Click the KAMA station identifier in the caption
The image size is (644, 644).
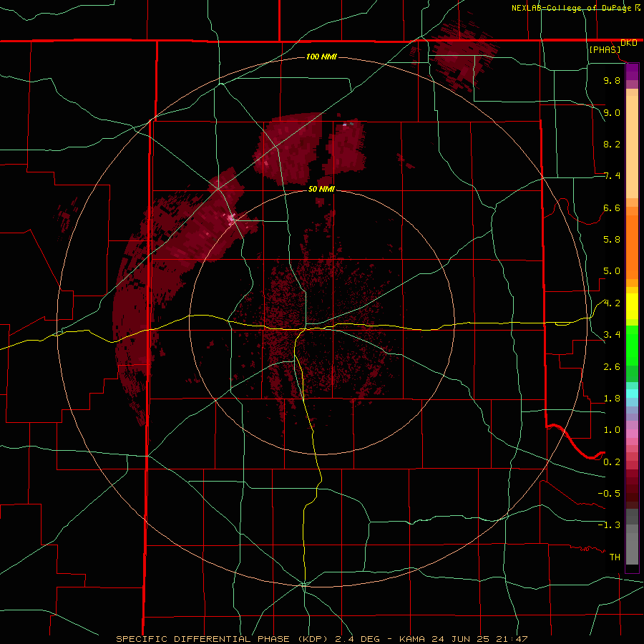tap(413, 639)
